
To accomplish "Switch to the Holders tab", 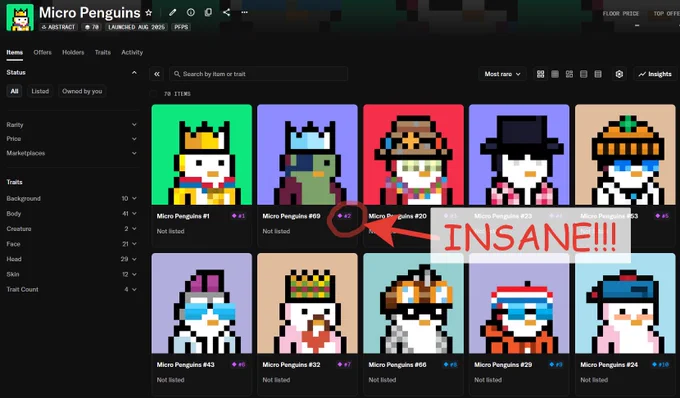I will pos(73,52).
